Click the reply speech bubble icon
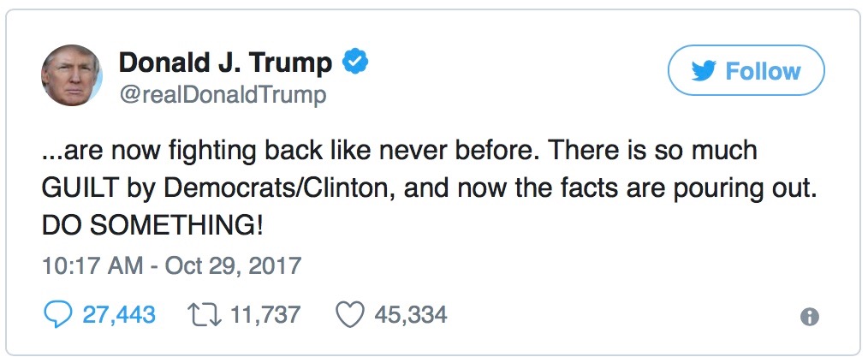Image resolution: width=868 pixels, height=363 pixels. coord(58,314)
